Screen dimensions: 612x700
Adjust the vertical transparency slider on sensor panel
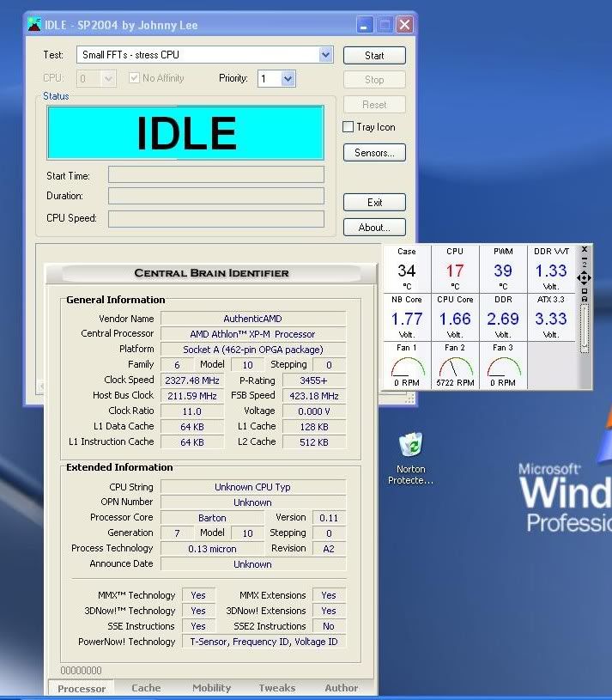tap(585, 329)
